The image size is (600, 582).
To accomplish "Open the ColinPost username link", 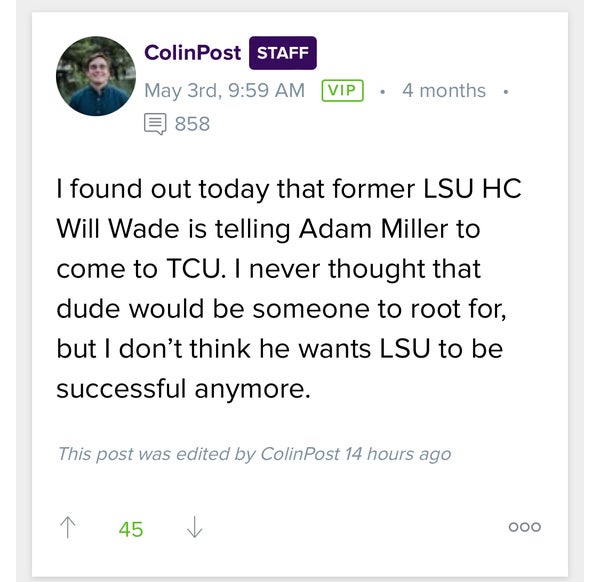I will click(x=192, y=52).
